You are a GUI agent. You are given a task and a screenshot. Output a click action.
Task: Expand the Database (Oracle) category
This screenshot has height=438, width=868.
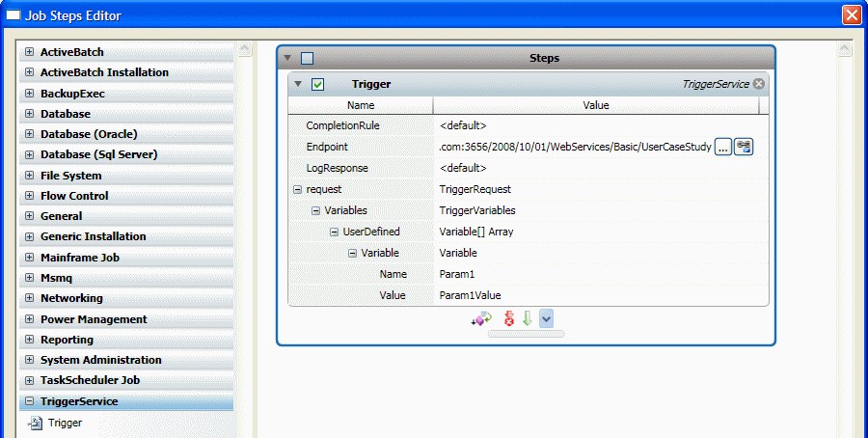point(29,134)
